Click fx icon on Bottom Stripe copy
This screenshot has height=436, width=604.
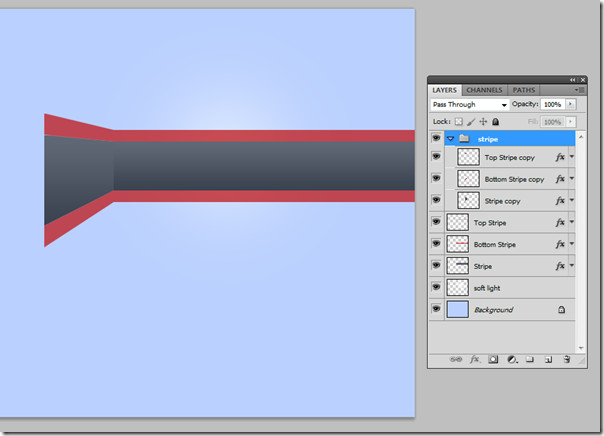pyautogui.click(x=560, y=179)
